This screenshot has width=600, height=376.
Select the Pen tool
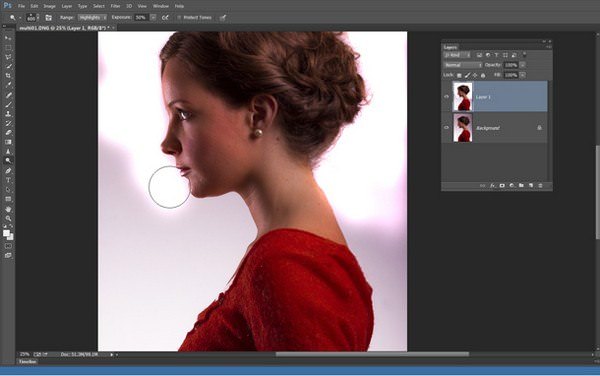tap(8, 171)
